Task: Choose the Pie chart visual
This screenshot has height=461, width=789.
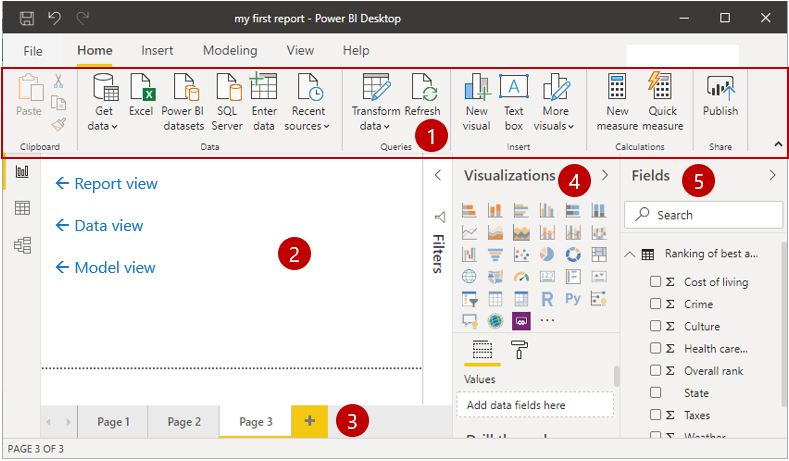Action: tap(547, 255)
